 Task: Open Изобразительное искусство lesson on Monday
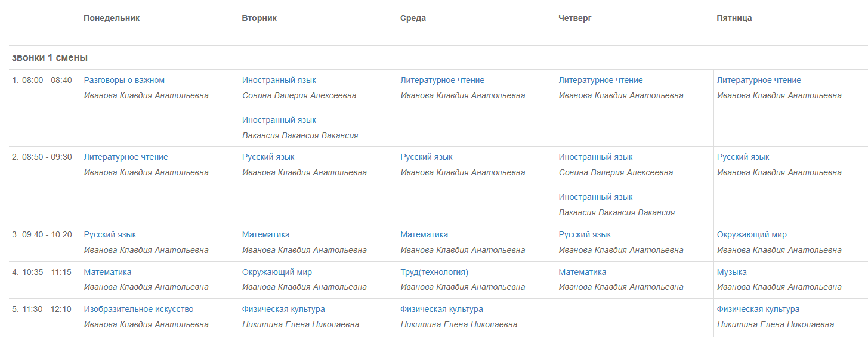click(x=138, y=309)
